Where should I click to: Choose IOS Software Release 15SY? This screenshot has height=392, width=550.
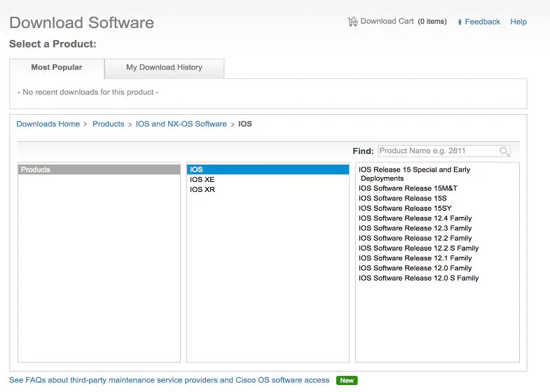(x=405, y=208)
